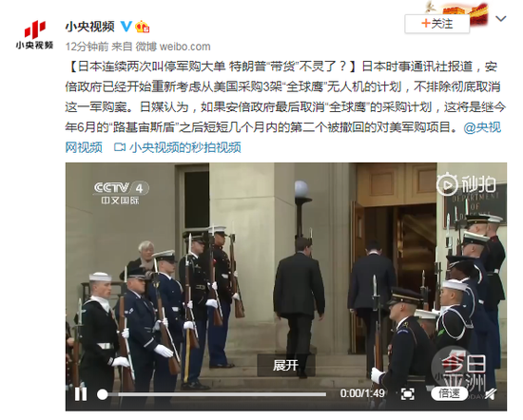Seek using the video progress bar
Viewport: 523px width, 420px height.
[x=212, y=394]
